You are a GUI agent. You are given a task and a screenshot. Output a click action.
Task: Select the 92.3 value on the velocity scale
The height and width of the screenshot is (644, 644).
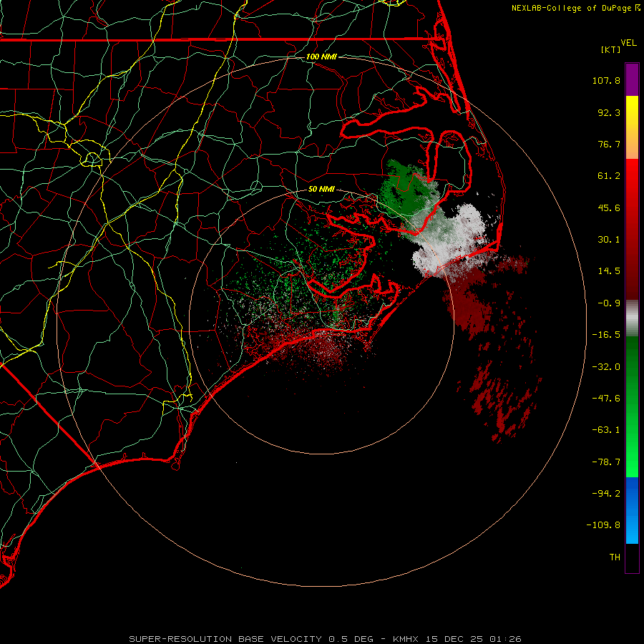(x=609, y=112)
